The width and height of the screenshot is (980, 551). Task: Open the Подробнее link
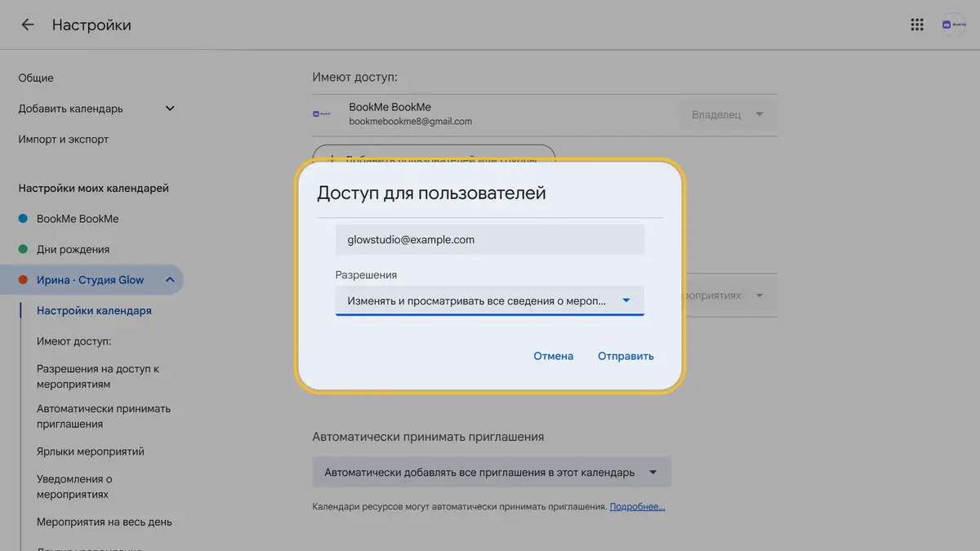[637, 507]
